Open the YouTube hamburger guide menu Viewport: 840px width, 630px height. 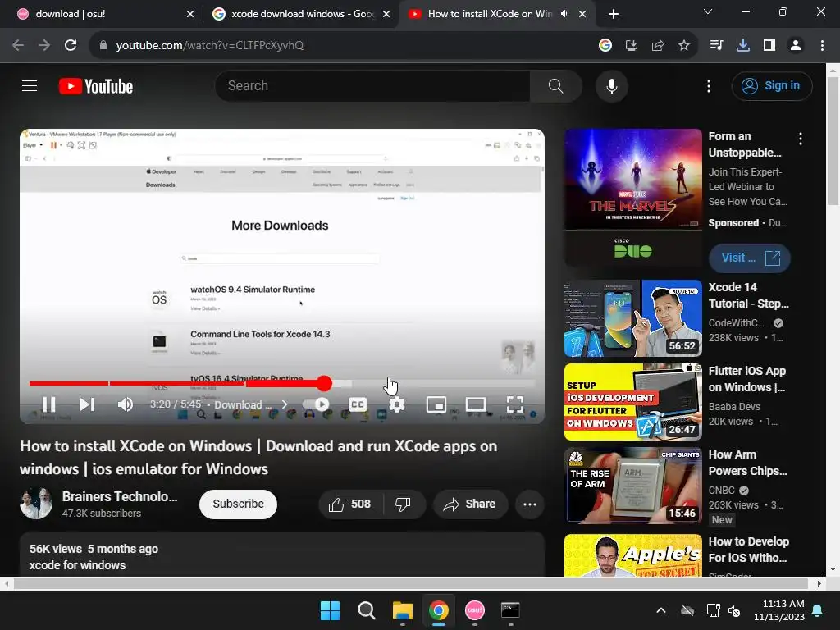point(30,85)
